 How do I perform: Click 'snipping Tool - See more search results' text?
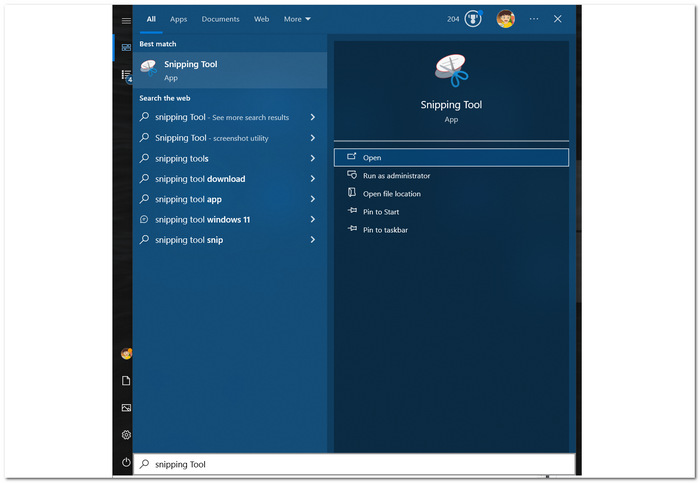click(222, 117)
